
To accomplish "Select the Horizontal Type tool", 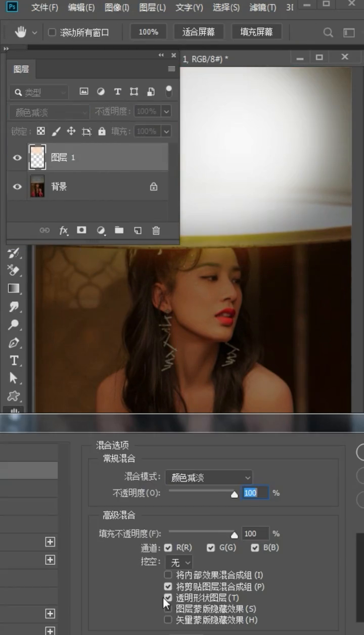I will tap(14, 360).
